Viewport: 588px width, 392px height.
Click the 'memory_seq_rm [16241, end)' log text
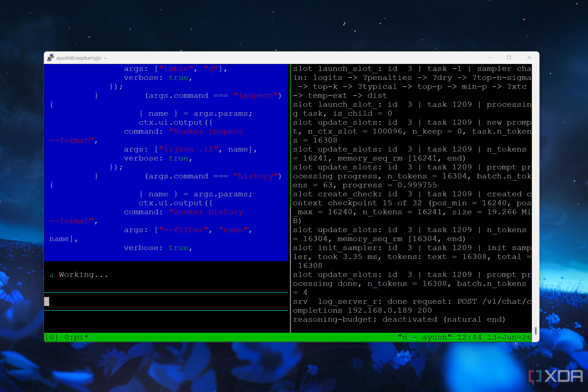[x=402, y=158]
